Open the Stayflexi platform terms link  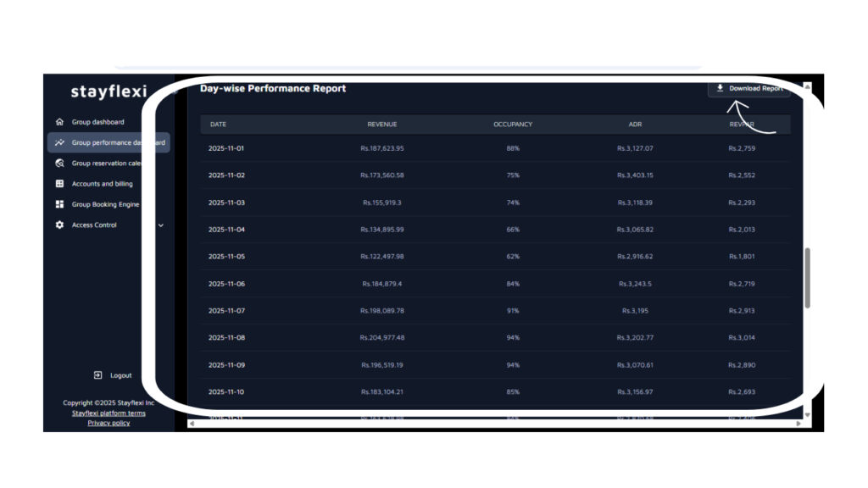tap(108, 413)
